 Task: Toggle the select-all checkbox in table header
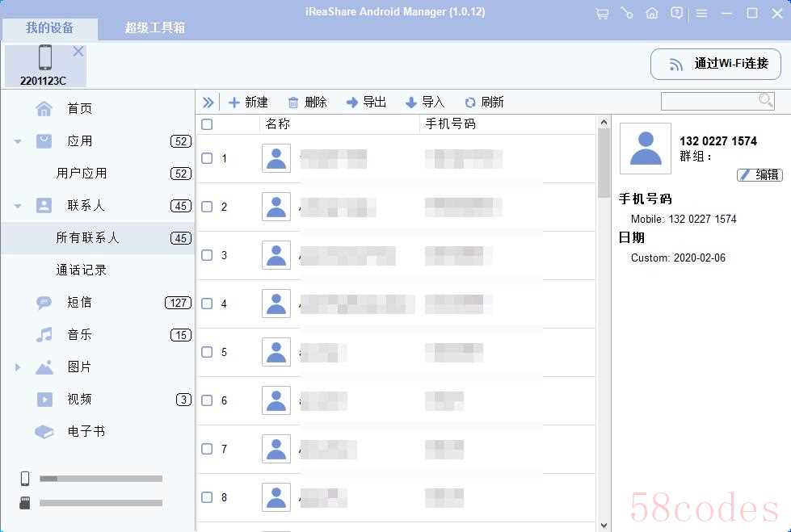(207, 124)
